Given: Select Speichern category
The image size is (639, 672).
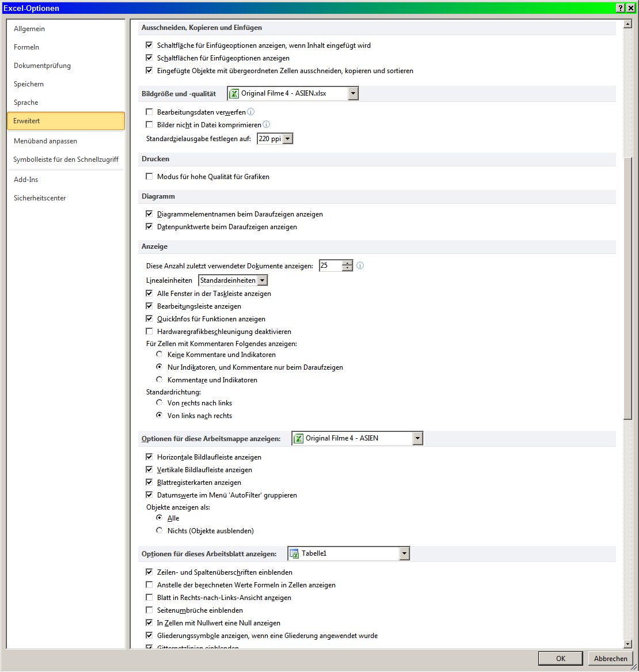Looking at the screenshot, I should tap(66, 84).
